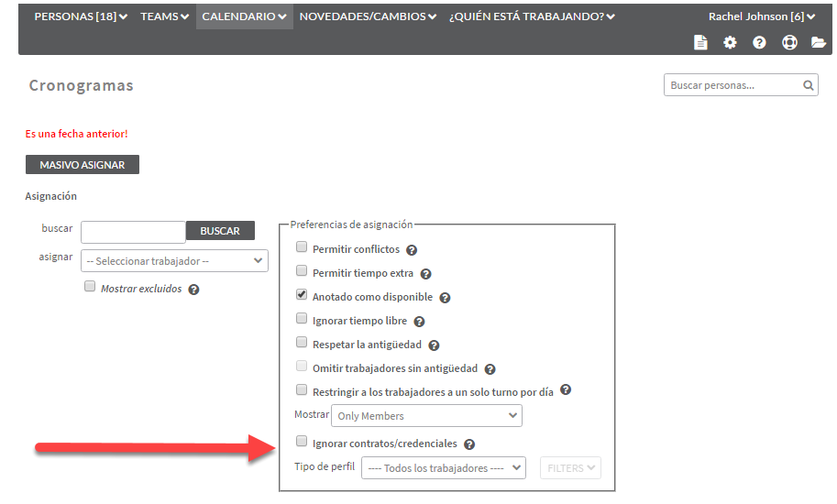Screen dimensions: 837x504
Task: Open the folder icon in header
Action: pyautogui.click(x=819, y=42)
